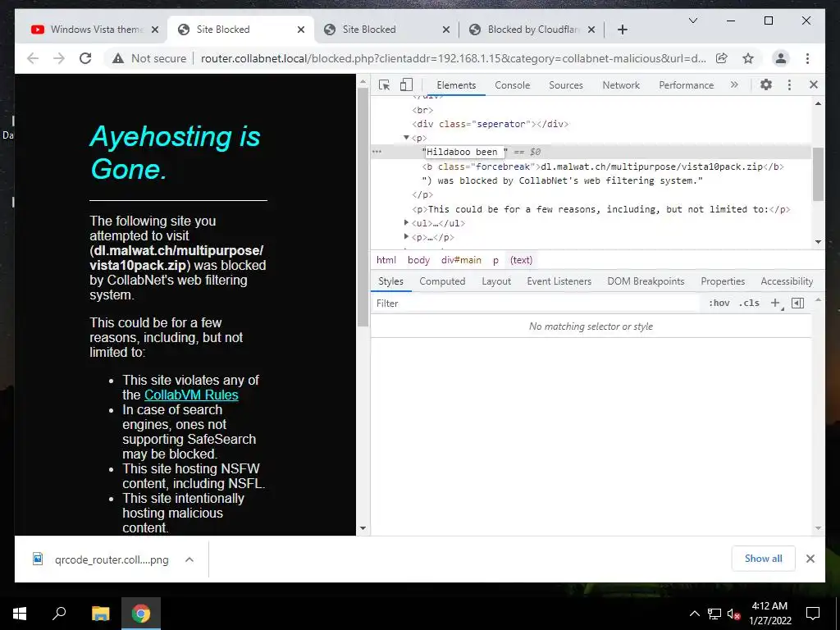Open File Explorer from taskbar

[x=100, y=614]
